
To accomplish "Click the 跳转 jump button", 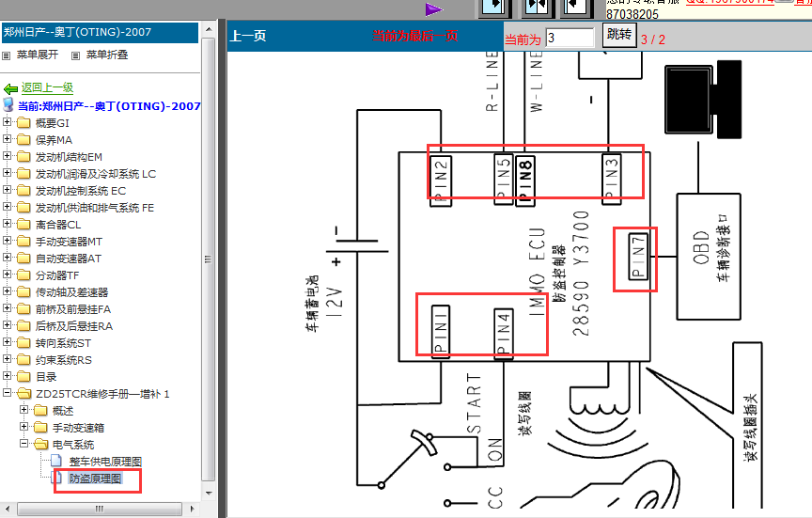I will pos(619,35).
